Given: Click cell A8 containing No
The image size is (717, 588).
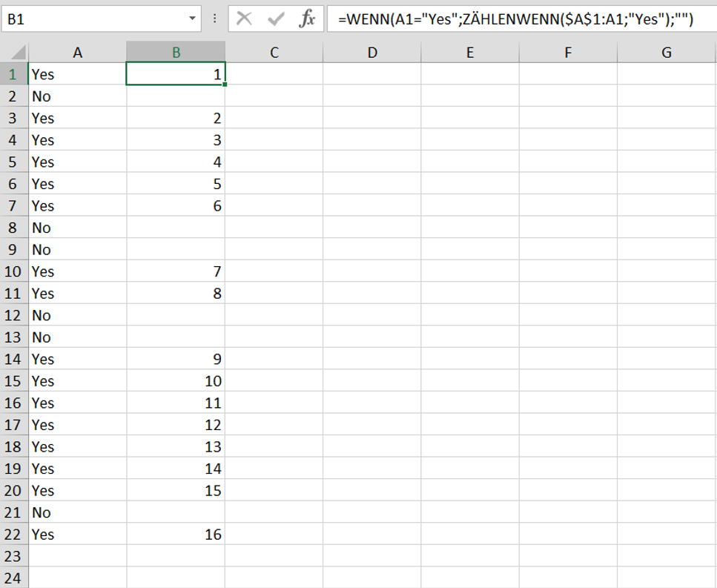Looking at the screenshot, I should click(77, 228).
